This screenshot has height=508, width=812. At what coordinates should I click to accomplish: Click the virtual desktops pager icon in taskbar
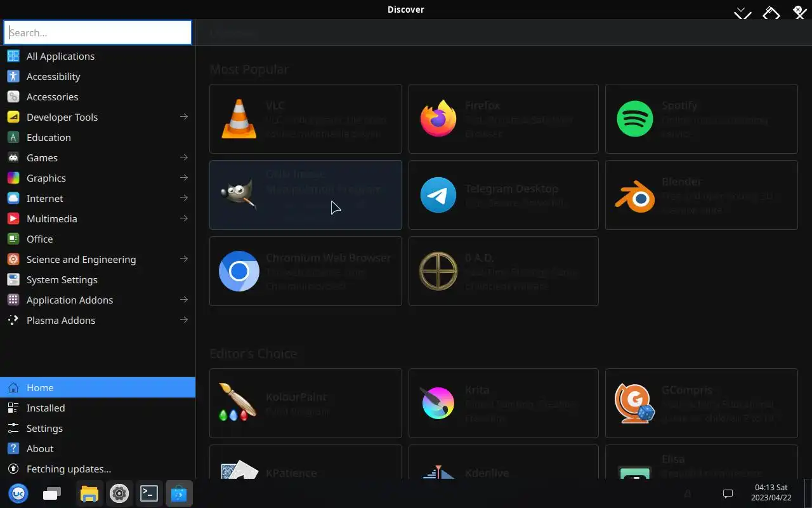click(x=52, y=493)
